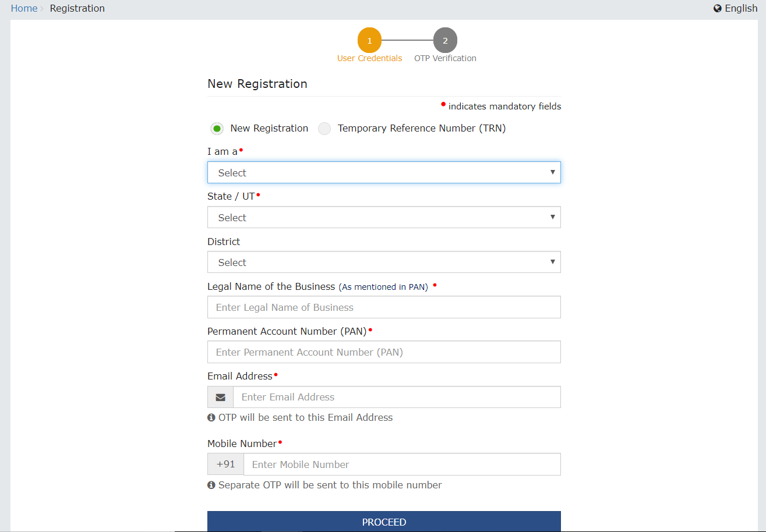The image size is (766, 532).
Task: Focus the Permanent Account Number (PAN) field
Action: point(384,352)
